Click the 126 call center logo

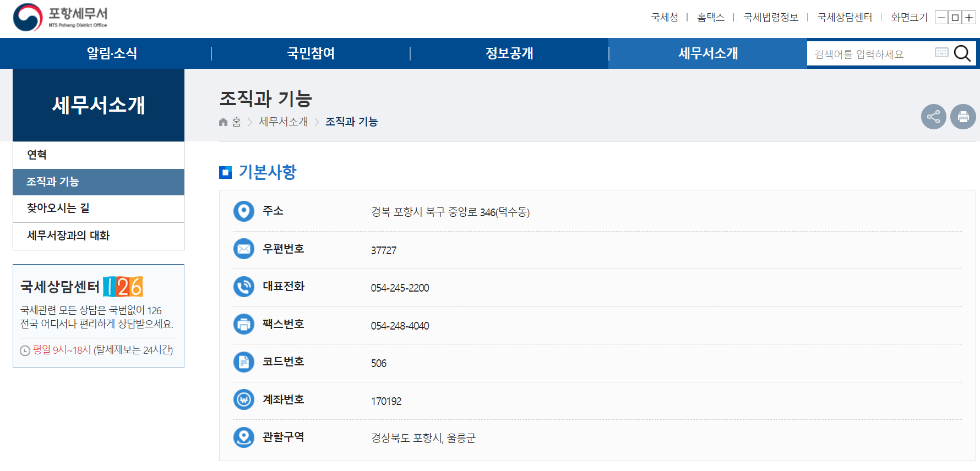point(123,287)
